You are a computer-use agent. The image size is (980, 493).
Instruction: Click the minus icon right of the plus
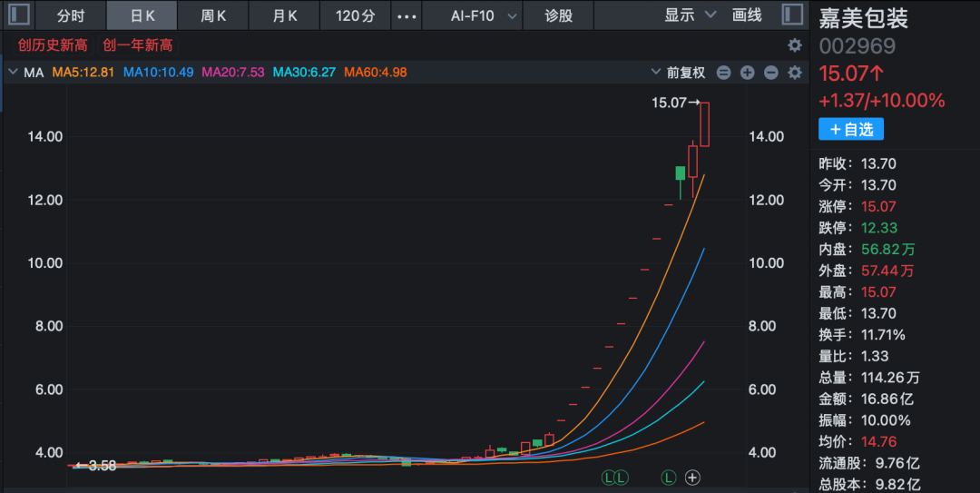(770, 73)
